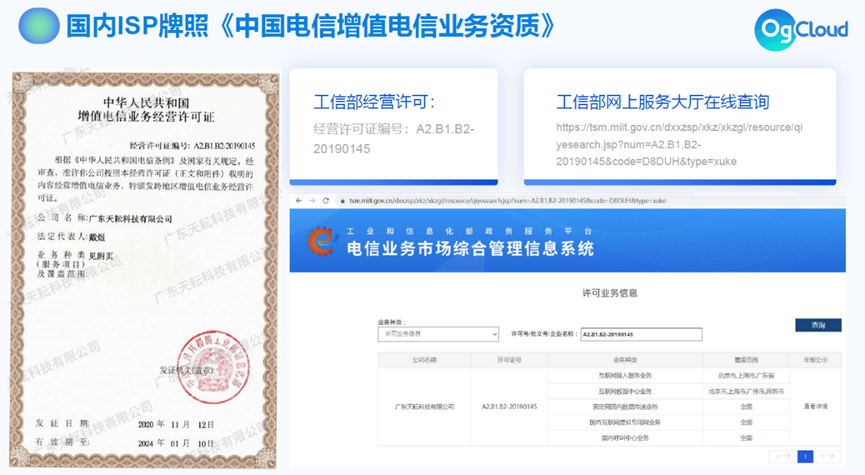Click the browser forward arrow

click(311, 201)
